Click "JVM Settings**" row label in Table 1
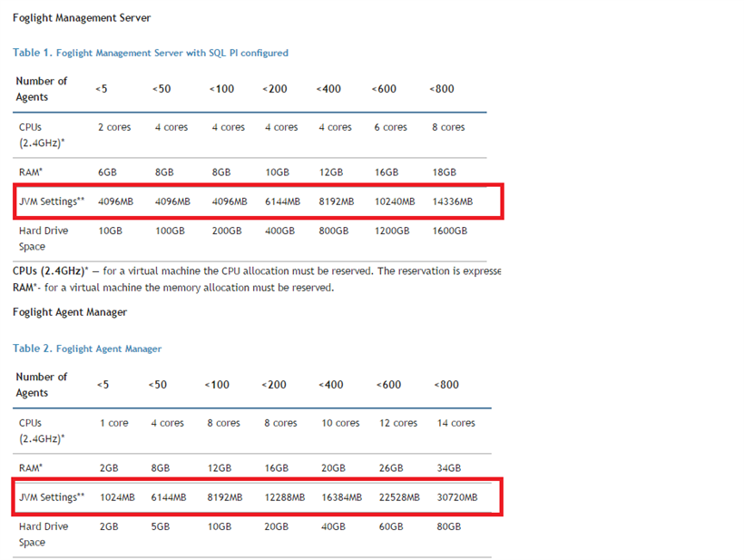744x560 pixels. pyautogui.click(x=52, y=201)
